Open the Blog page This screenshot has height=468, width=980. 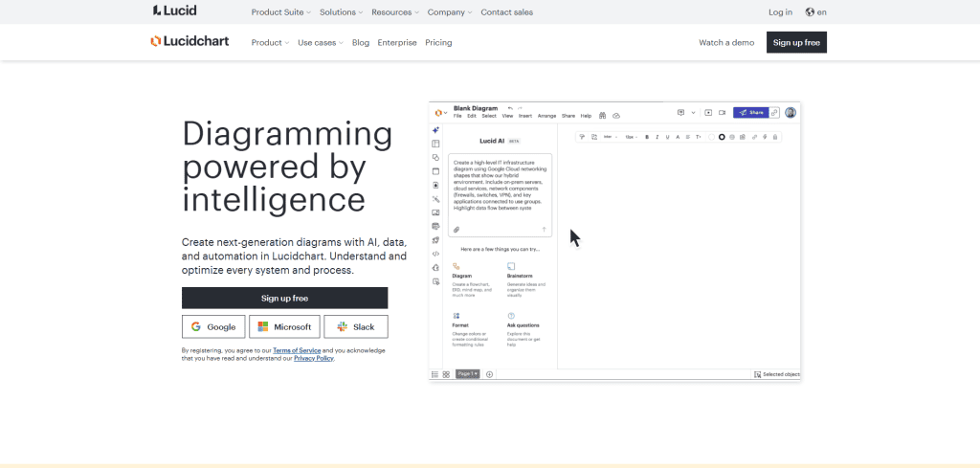361,42
